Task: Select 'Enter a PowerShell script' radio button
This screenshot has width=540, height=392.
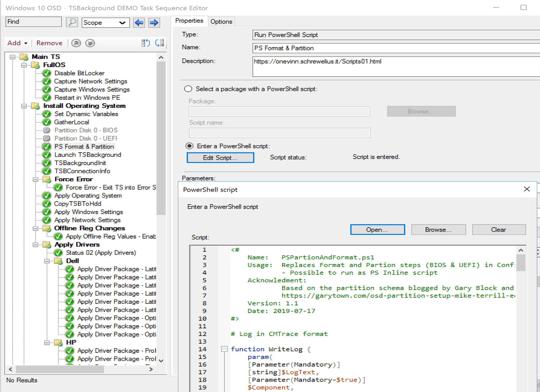Action: (x=188, y=146)
